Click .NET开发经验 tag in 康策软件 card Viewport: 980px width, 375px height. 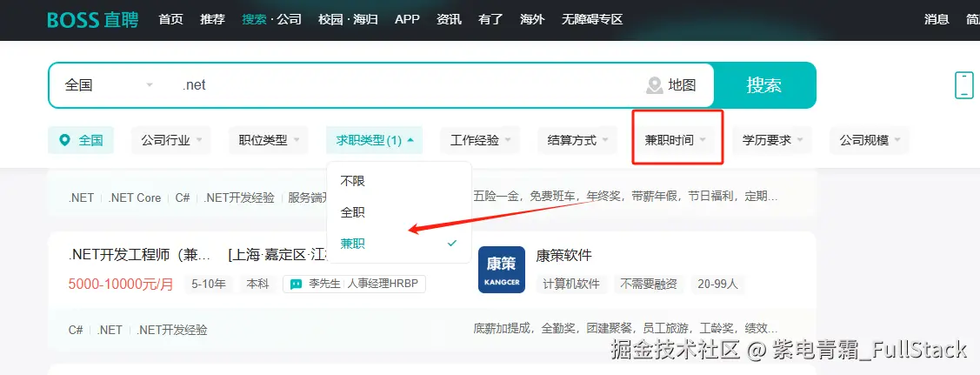(172, 330)
